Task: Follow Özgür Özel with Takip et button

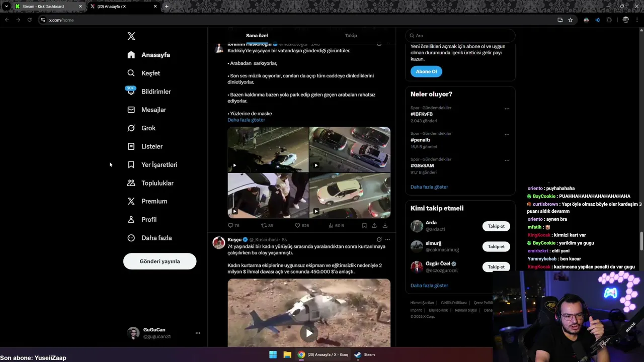Action: tap(496, 267)
